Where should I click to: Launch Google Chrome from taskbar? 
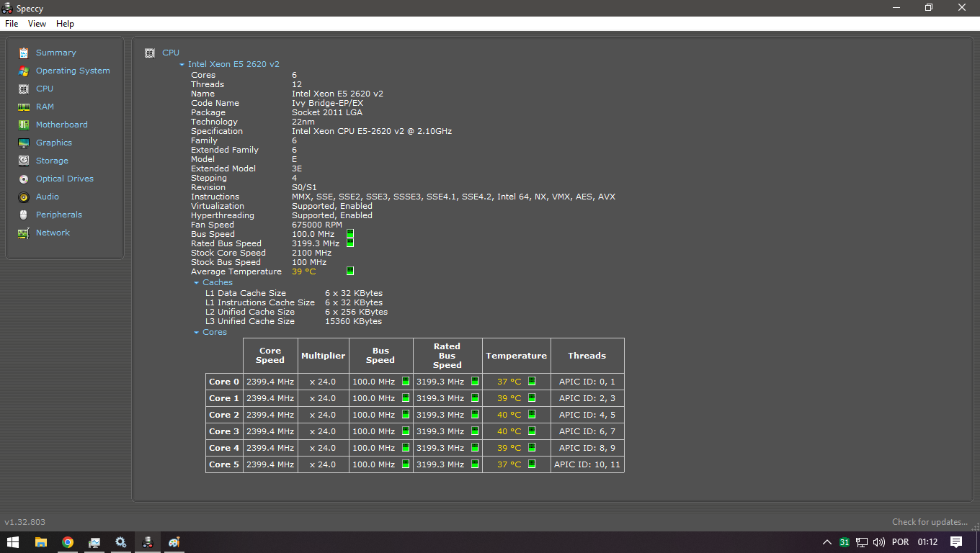click(x=67, y=542)
